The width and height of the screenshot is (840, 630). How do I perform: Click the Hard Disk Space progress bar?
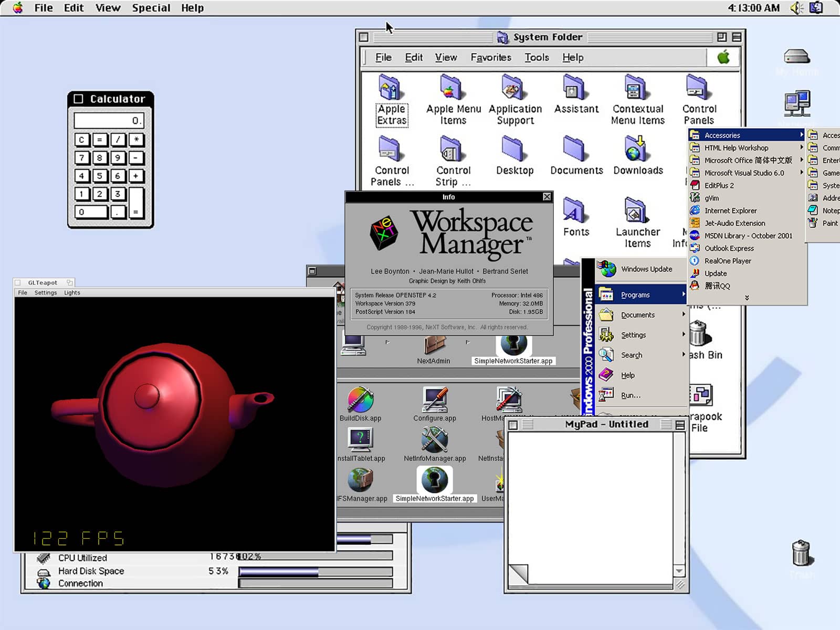(x=315, y=571)
